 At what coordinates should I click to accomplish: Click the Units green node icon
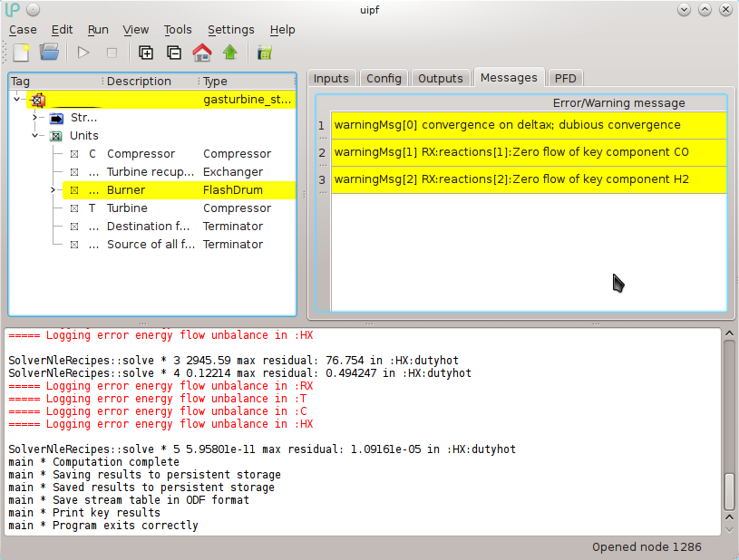(x=56, y=136)
